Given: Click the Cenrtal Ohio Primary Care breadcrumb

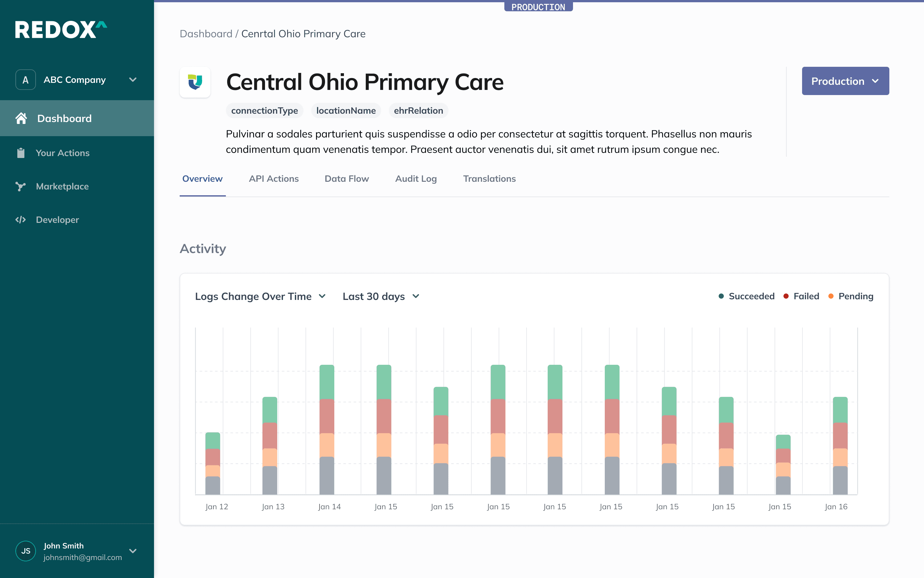Looking at the screenshot, I should pyautogui.click(x=303, y=34).
